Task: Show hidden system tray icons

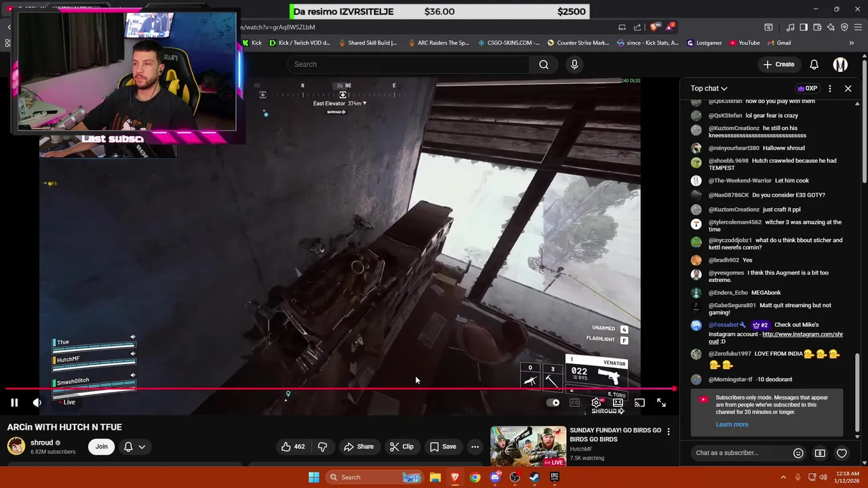Action: click(x=783, y=477)
